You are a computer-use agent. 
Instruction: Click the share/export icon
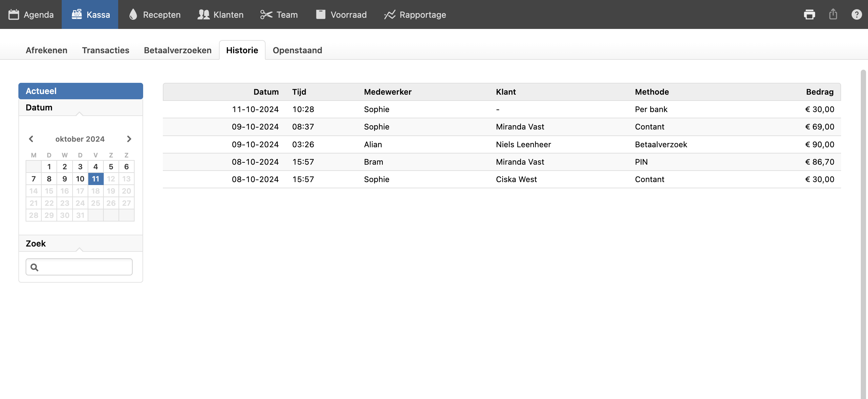[833, 14]
